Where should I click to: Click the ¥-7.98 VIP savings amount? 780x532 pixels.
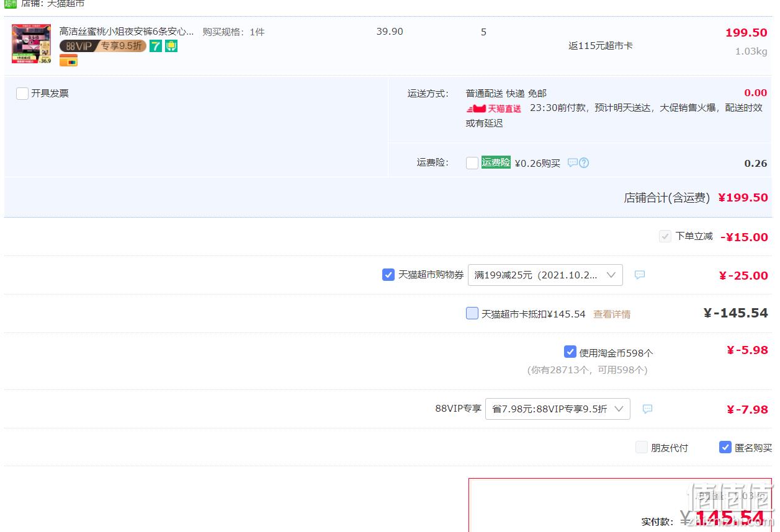(747, 410)
